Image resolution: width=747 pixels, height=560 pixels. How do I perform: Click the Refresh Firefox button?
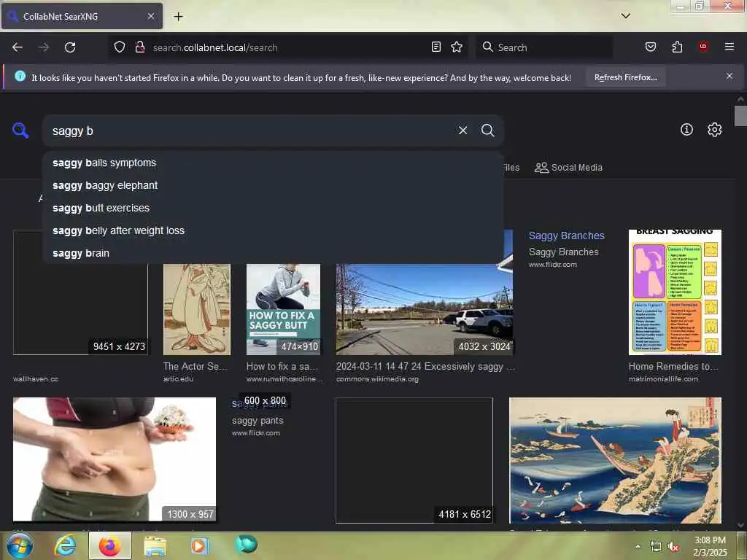click(x=625, y=77)
